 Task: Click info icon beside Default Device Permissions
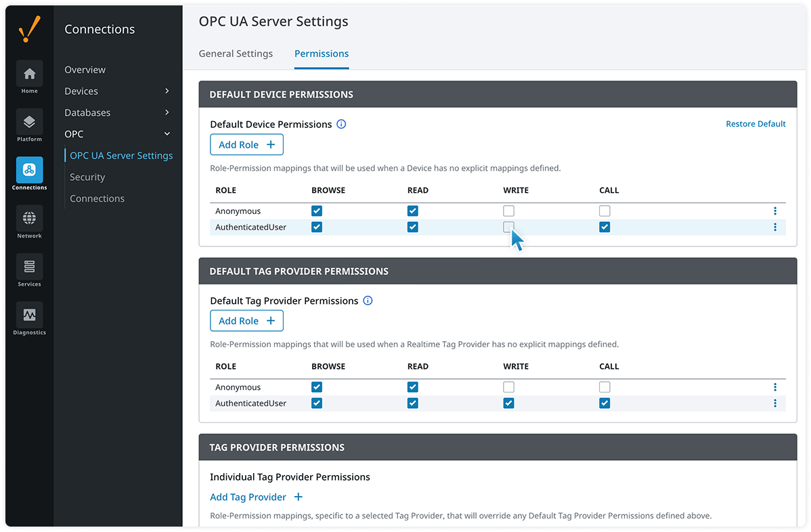click(341, 125)
